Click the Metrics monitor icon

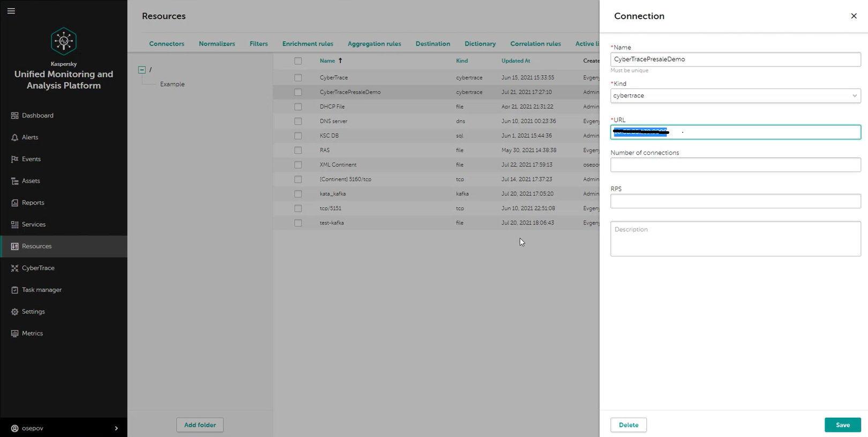[x=14, y=334]
